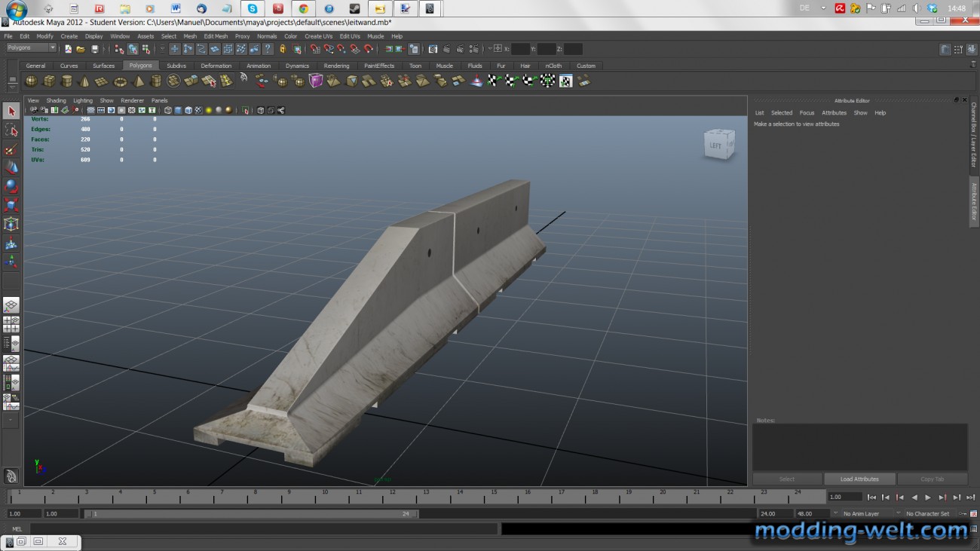The image size is (980, 551).
Task: Open Skype from the Windows taskbar
Action: click(x=253, y=8)
